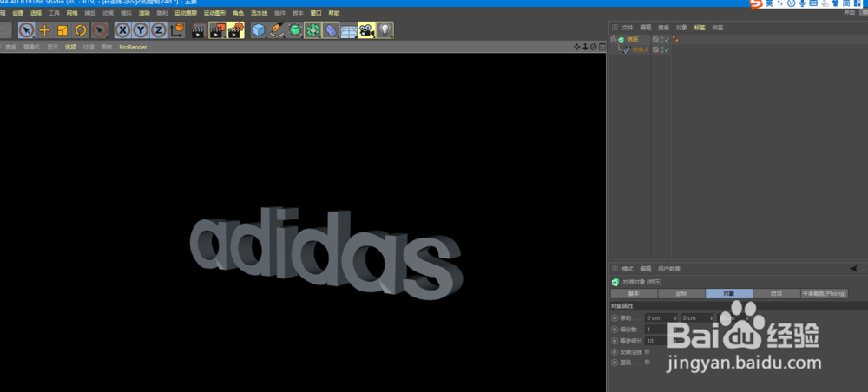The height and width of the screenshot is (392, 868).
Task: Toggle the green checkmark of 挤压
Action: click(667, 40)
